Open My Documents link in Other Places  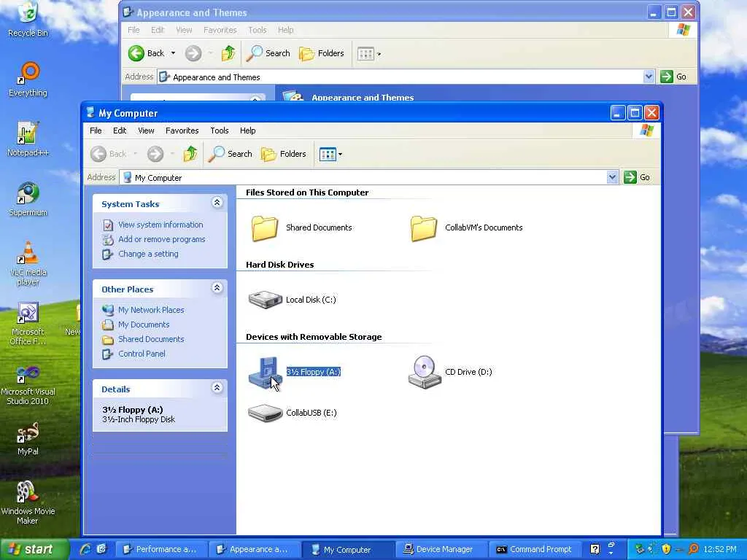144,324
